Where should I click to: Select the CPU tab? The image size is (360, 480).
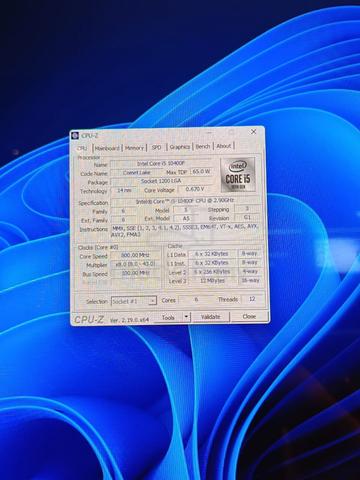click(82, 148)
